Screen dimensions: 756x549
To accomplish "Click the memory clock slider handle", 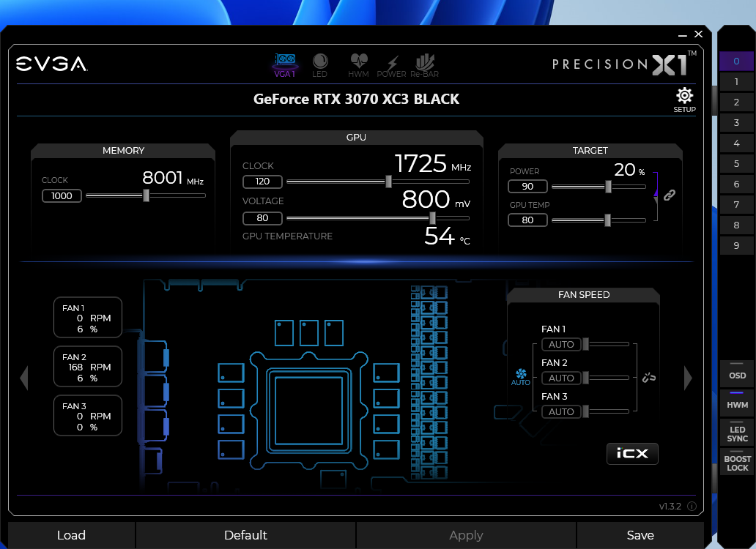I will click(146, 195).
